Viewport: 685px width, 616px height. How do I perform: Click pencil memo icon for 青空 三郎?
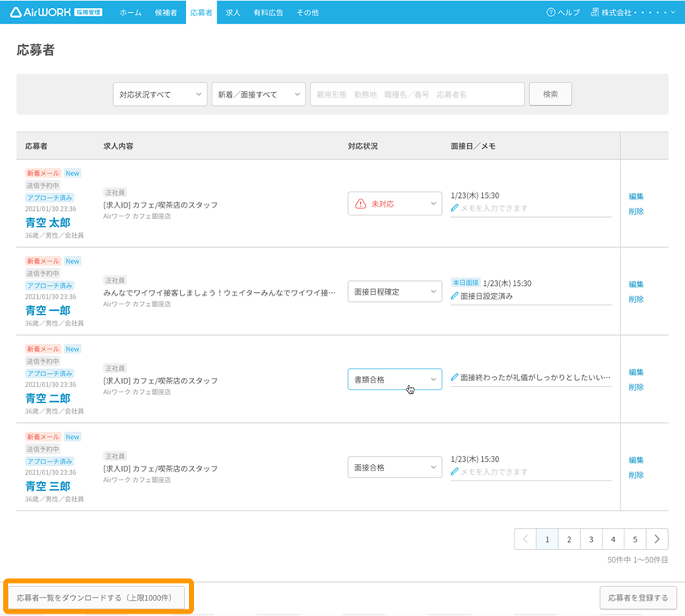455,472
